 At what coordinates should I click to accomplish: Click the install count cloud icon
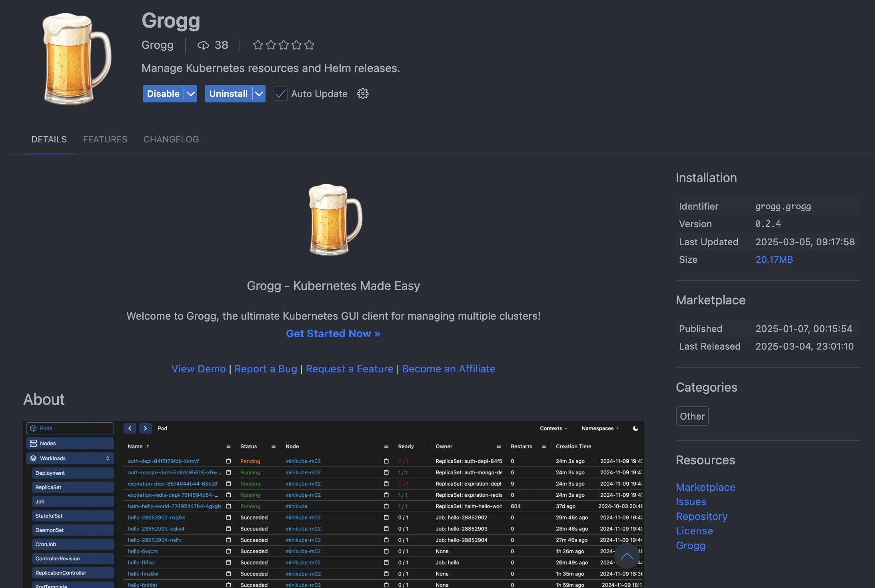(203, 45)
